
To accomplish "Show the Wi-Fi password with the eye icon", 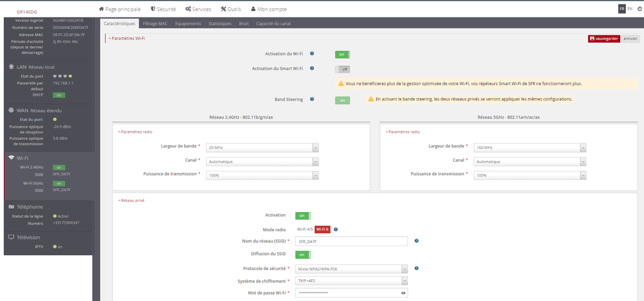I will tap(404, 293).
